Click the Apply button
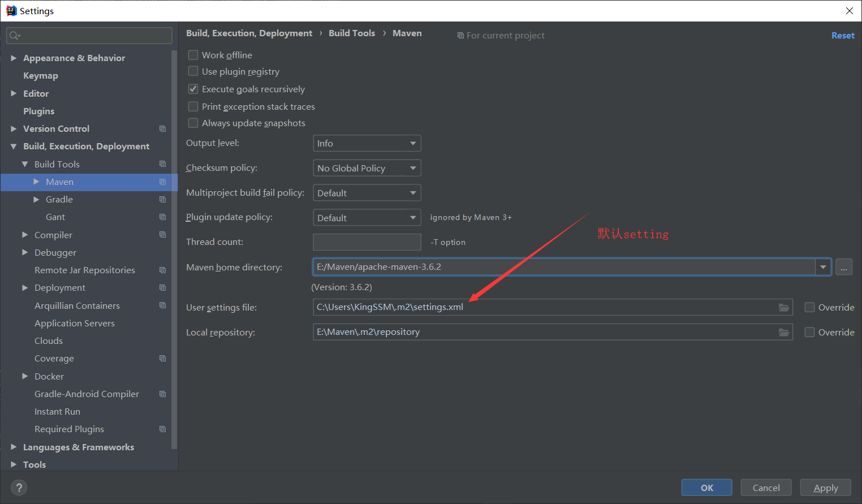Screen dimensions: 862x504 [826, 488]
